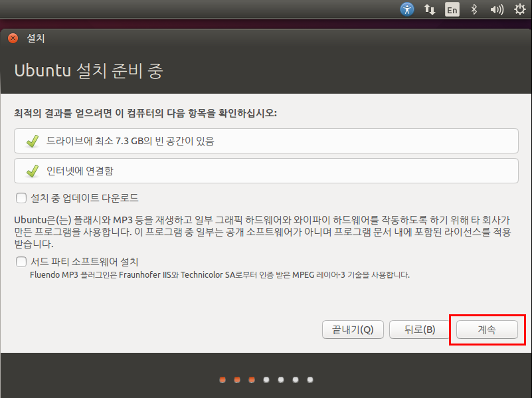Screen dimensions: 532x398
Task: Click the 뒤로(B) button
Action: pos(419,330)
